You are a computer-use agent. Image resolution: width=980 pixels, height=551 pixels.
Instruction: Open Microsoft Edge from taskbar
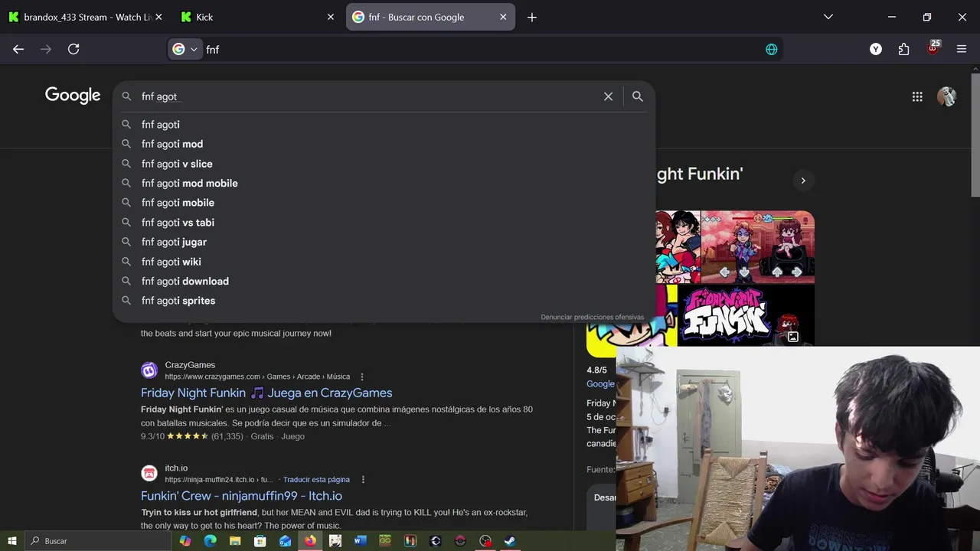pyautogui.click(x=210, y=541)
